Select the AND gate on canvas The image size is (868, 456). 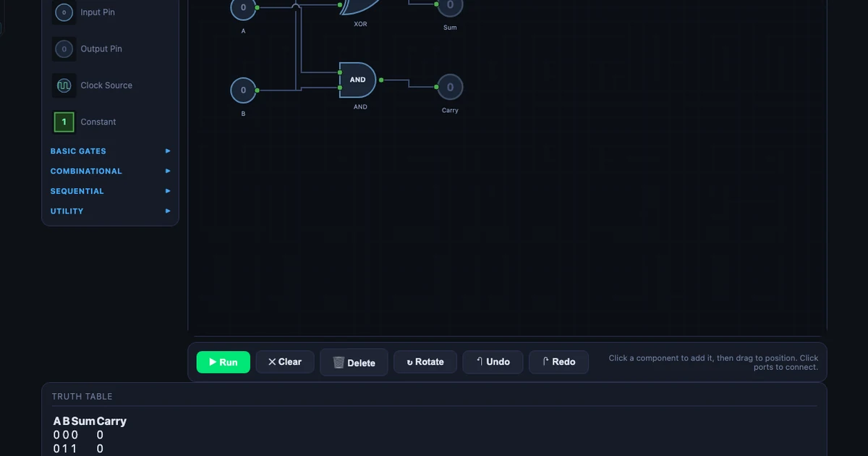pyautogui.click(x=358, y=80)
